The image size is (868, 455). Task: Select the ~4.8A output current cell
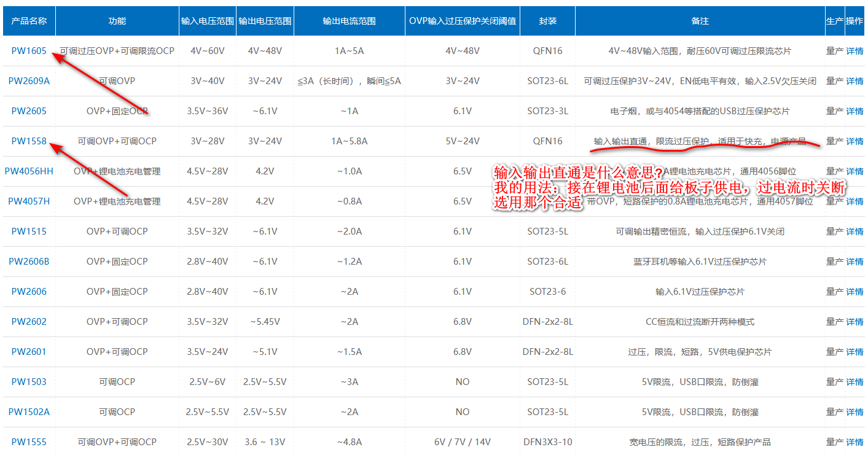(x=349, y=442)
